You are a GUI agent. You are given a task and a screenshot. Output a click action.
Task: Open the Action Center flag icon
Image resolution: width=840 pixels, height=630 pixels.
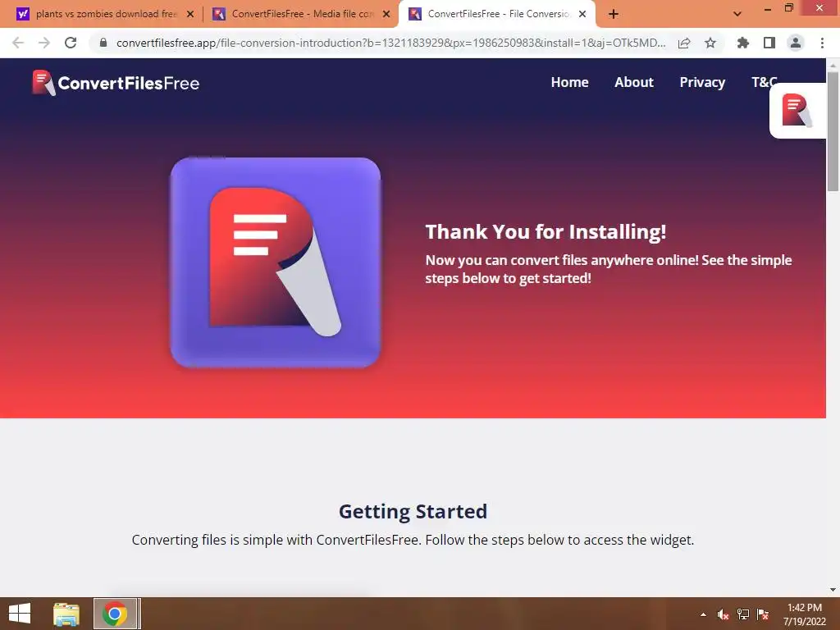[763, 614]
